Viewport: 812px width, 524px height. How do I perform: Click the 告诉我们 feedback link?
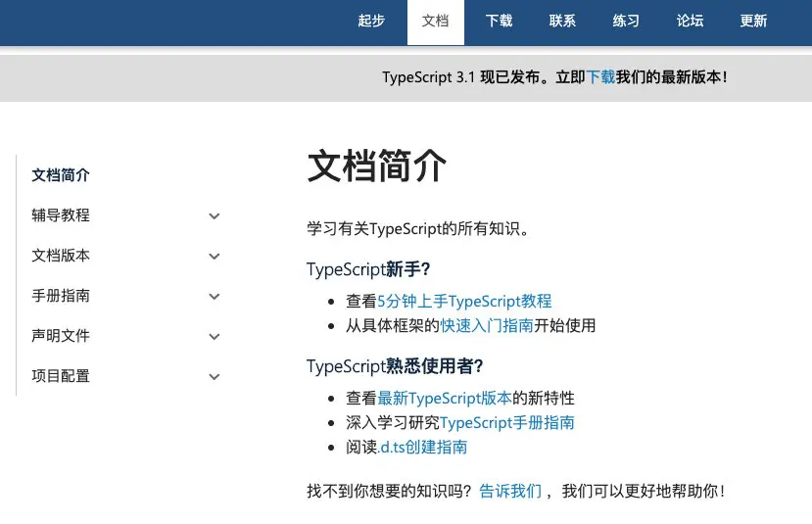[x=510, y=491]
